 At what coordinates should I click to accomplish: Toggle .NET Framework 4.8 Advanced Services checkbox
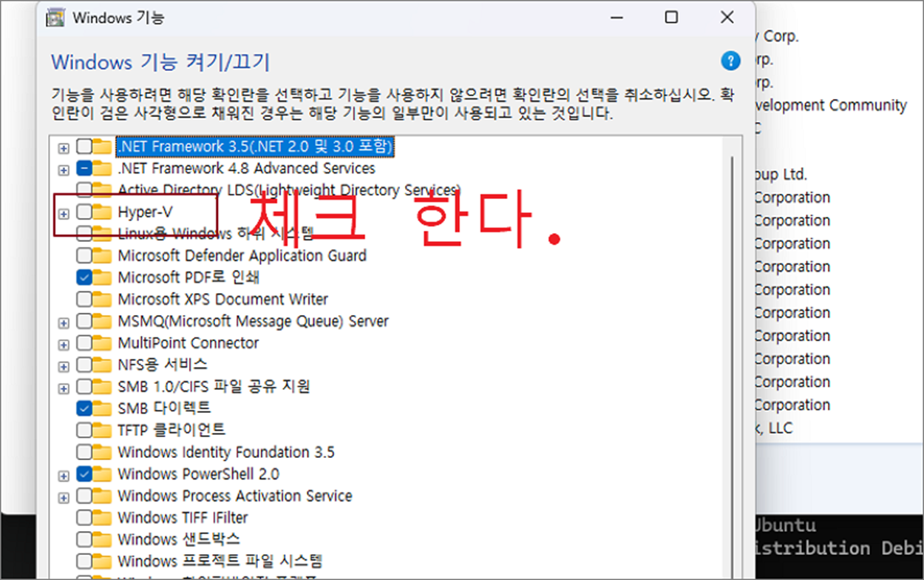(84, 169)
